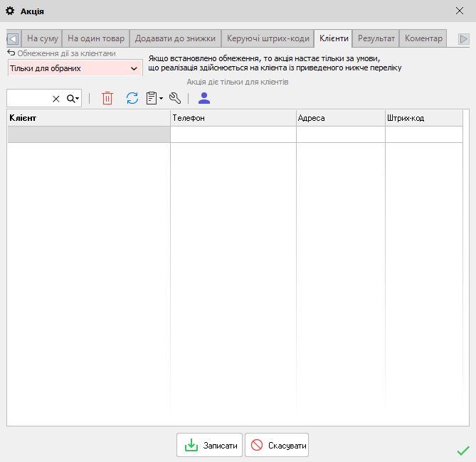Click the green checkmark in bottom corner
This screenshot has width=476, height=462.
[x=463, y=450]
